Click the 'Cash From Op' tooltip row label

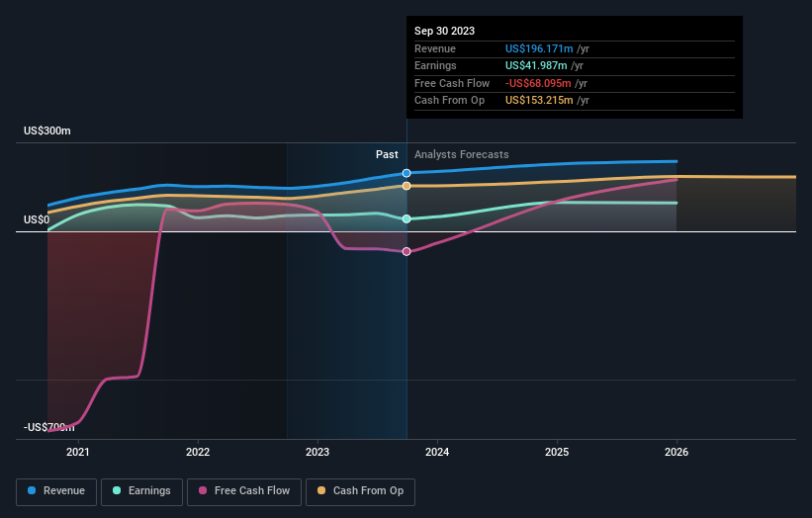coord(449,101)
